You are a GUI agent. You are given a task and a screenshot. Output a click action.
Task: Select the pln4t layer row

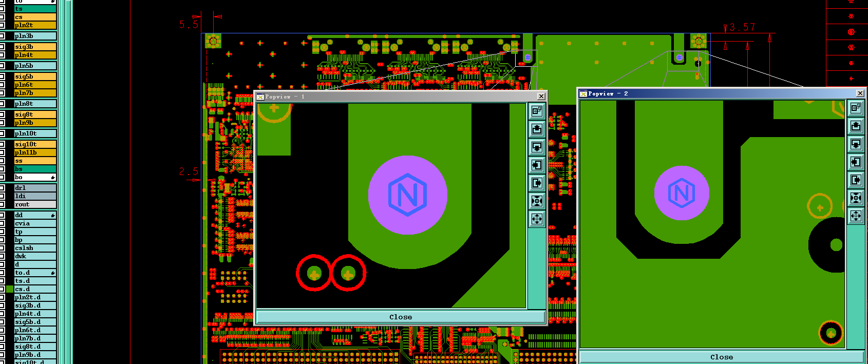pyautogui.click(x=35, y=55)
